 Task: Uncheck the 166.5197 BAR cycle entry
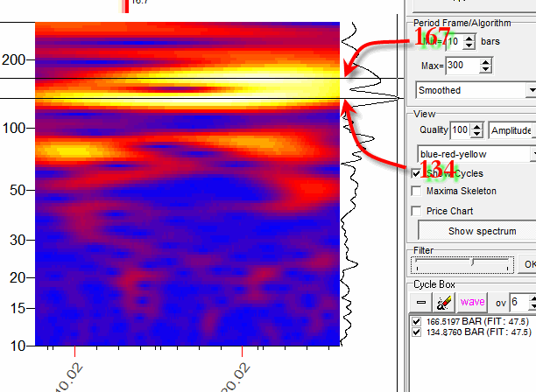pyautogui.click(x=416, y=321)
